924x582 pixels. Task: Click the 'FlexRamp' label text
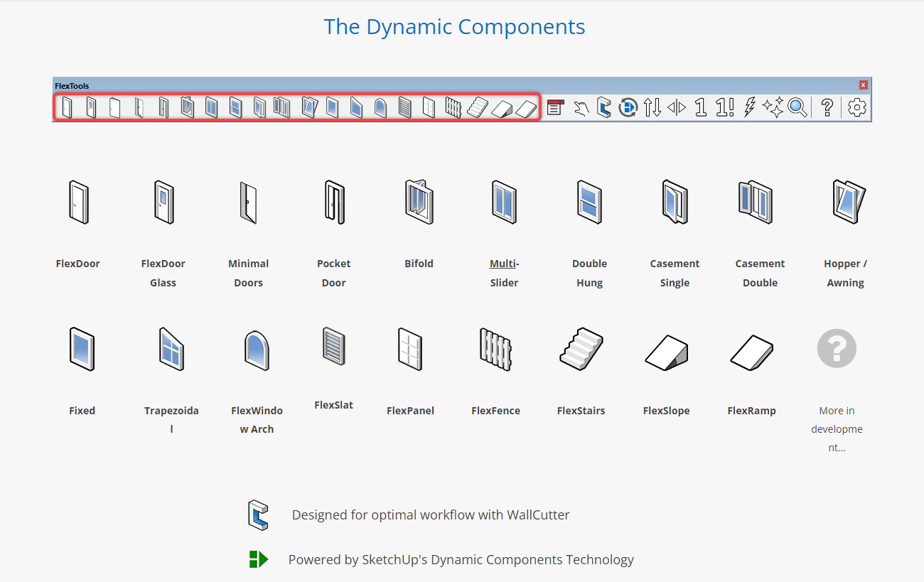752,411
